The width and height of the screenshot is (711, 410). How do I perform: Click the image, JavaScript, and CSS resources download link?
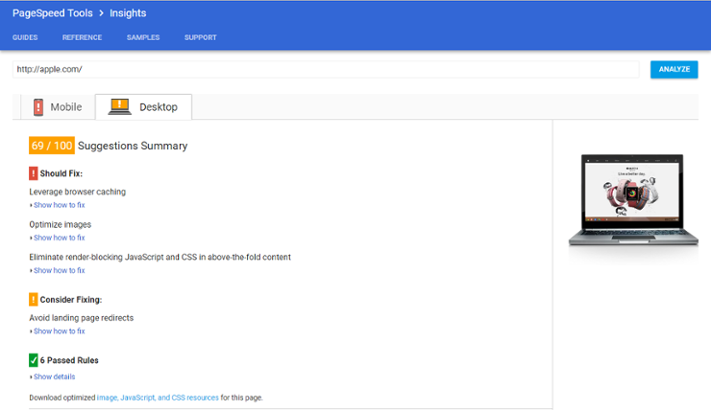coord(158,398)
